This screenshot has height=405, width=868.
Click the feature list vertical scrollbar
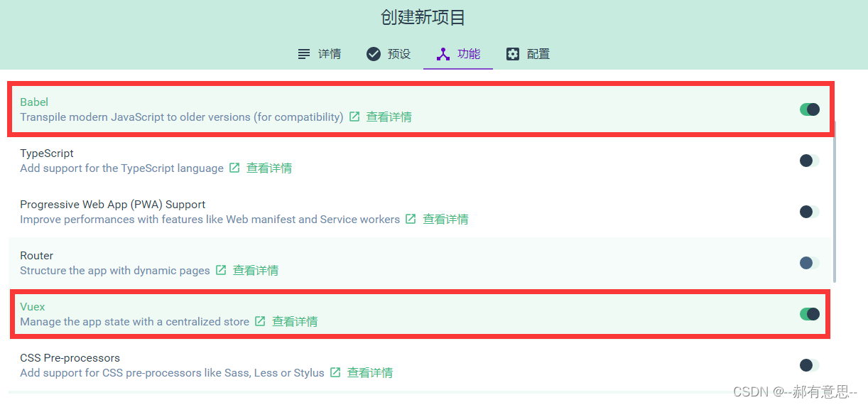834,201
